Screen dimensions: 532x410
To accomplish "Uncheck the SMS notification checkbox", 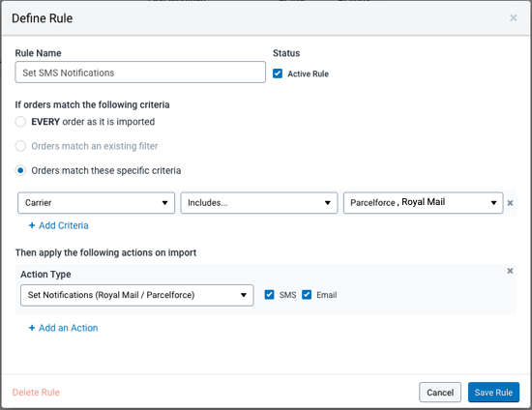I will (270, 295).
